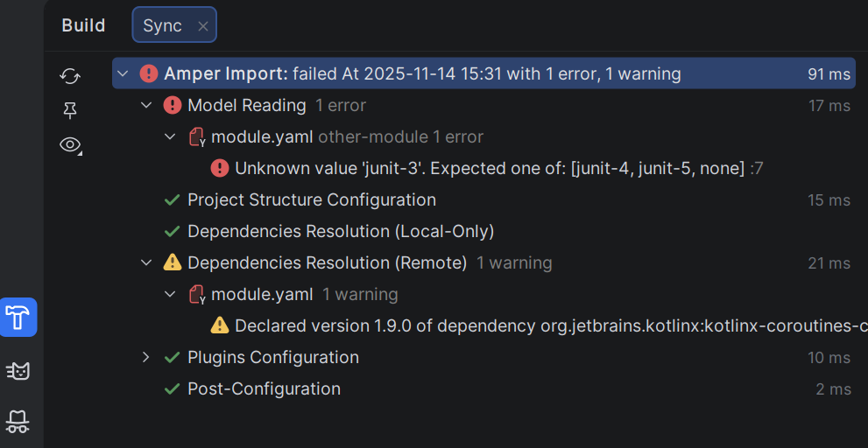This screenshot has width=868, height=448.
Task: Collapse the Dependencies Resolution (Remote) node
Action: 146,262
